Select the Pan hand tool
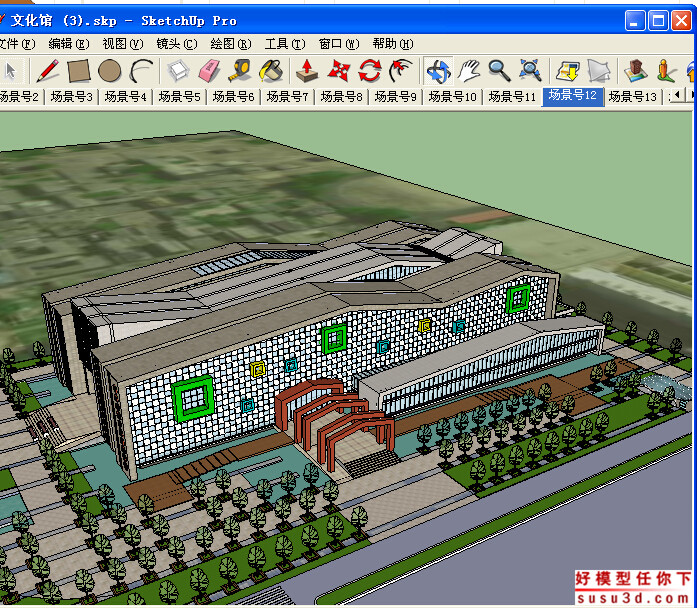The image size is (697, 608). tap(469, 71)
